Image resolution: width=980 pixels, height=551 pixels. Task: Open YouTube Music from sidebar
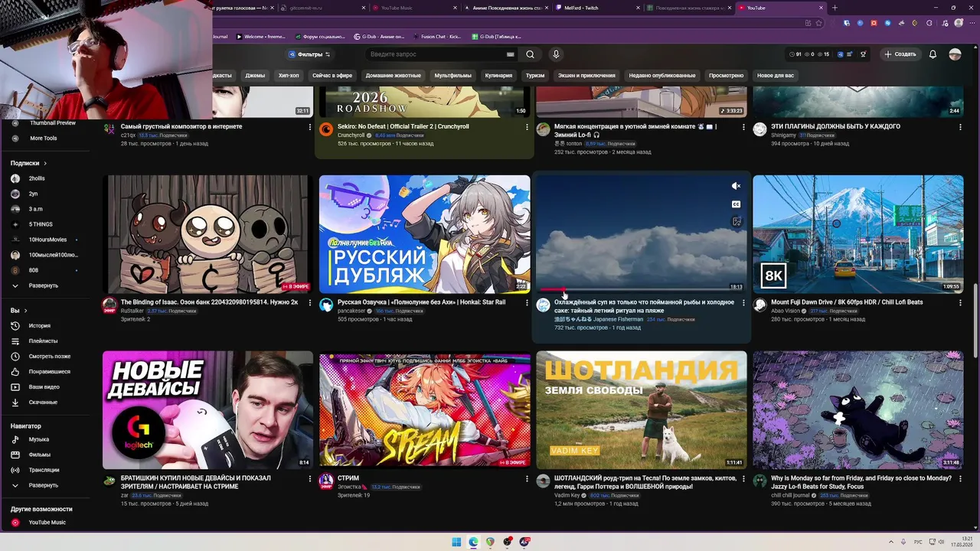pyautogui.click(x=46, y=523)
